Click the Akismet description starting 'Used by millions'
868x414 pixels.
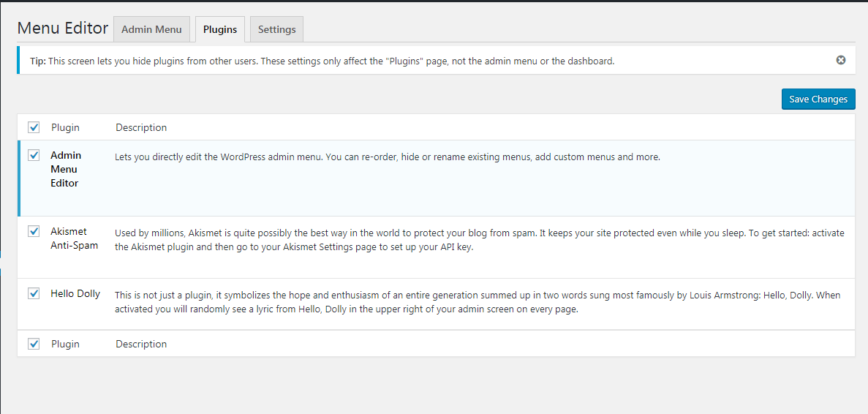click(480, 240)
